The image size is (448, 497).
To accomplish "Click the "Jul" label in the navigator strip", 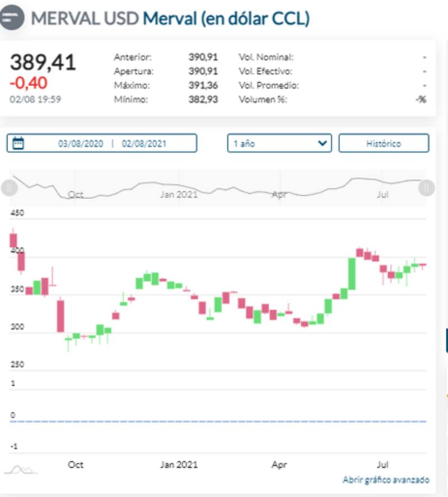I will coord(383,195).
